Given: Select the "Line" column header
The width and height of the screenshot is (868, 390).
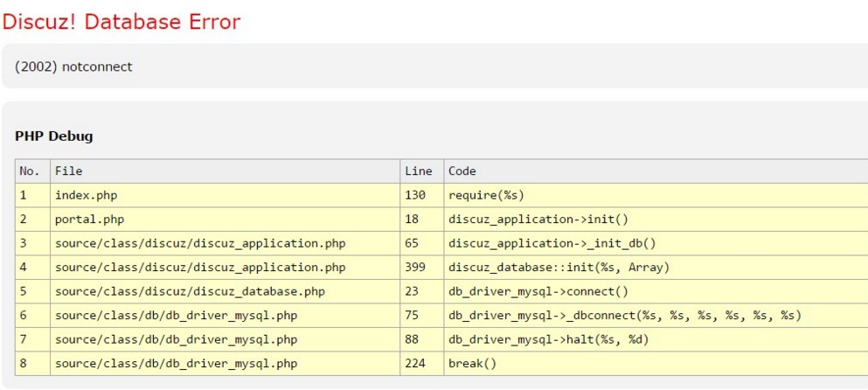Looking at the screenshot, I should pyautogui.click(x=419, y=171).
